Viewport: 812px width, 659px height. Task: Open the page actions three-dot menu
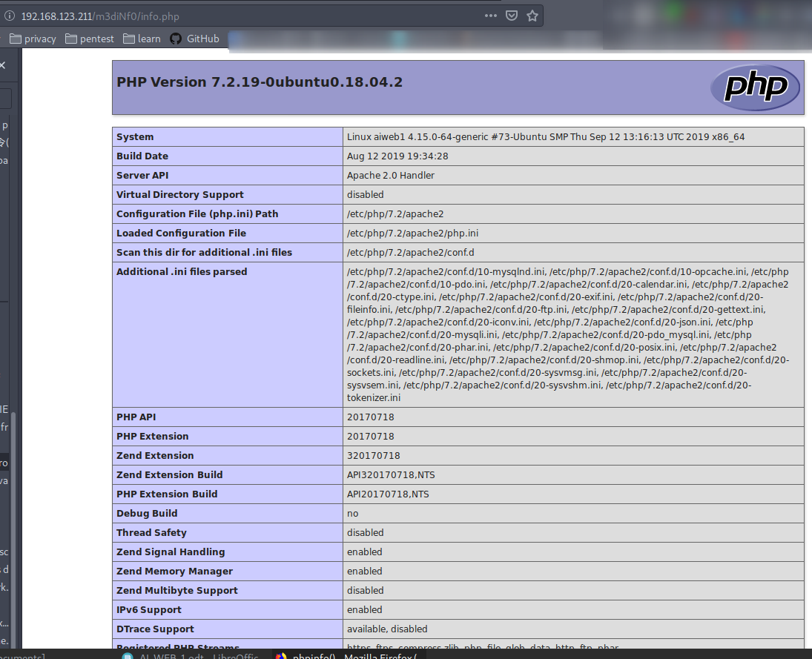pyautogui.click(x=491, y=16)
